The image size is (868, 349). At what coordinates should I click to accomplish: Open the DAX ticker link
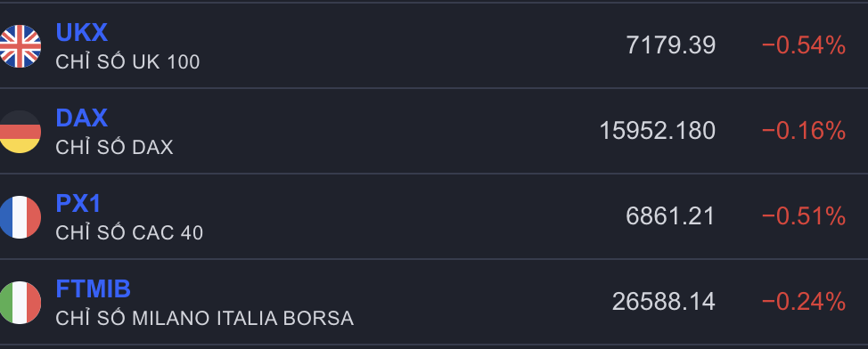coord(81,118)
